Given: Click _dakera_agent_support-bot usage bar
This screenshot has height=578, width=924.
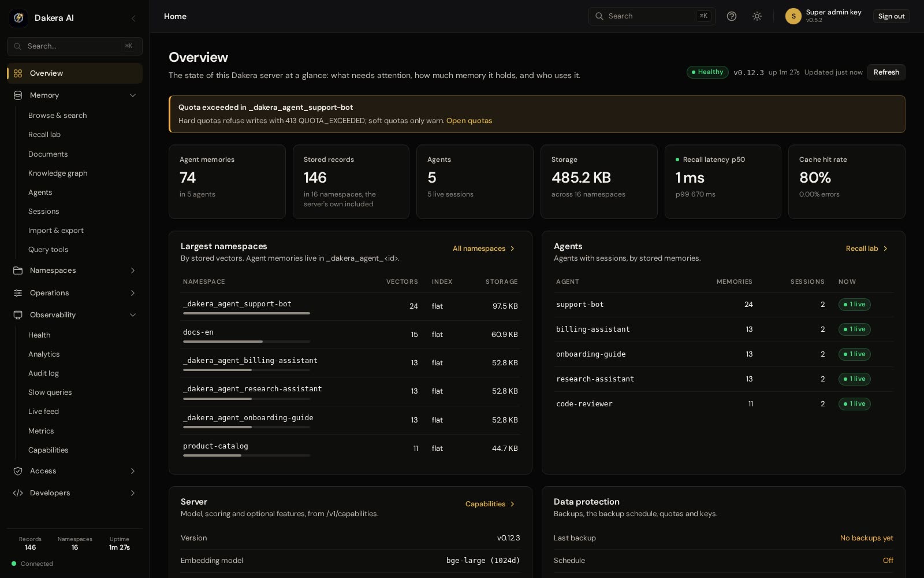Looking at the screenshot, I should coord(247,313).
